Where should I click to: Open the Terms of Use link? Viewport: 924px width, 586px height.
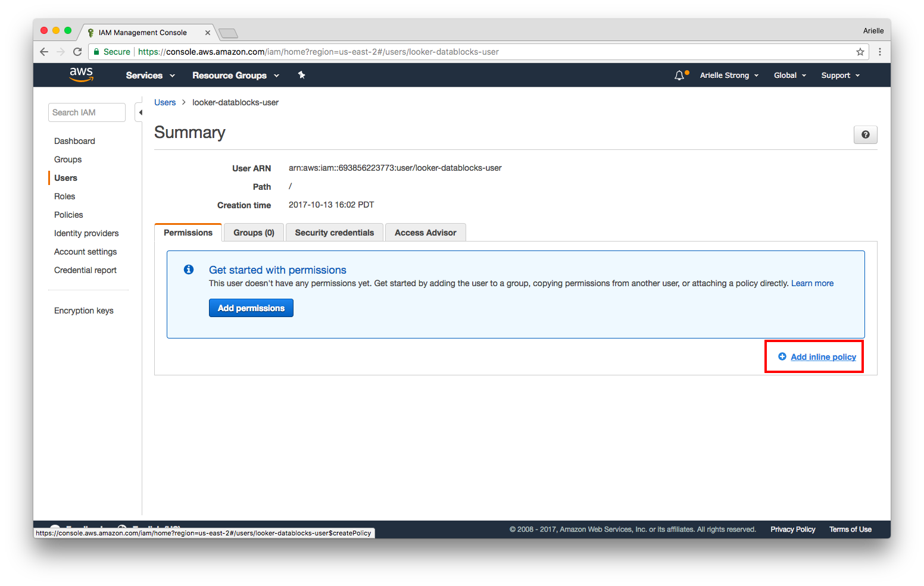point(850,529)
